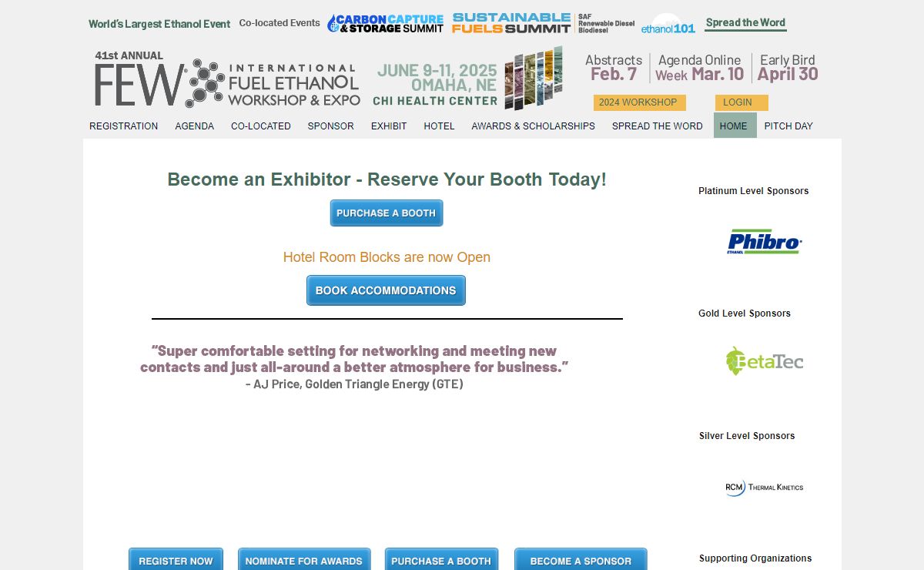Click the Become an Exhibitor heading
This screenshot has width=924, height=570.
387,179
